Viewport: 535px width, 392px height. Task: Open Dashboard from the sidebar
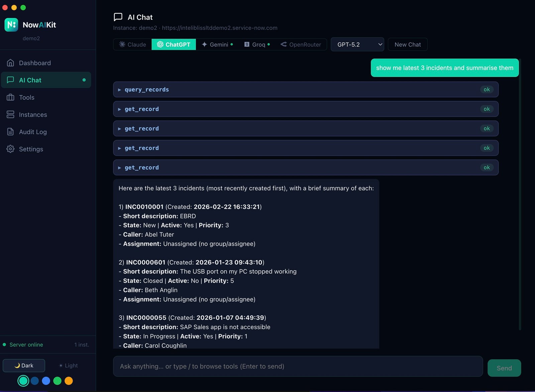[46, 63]
